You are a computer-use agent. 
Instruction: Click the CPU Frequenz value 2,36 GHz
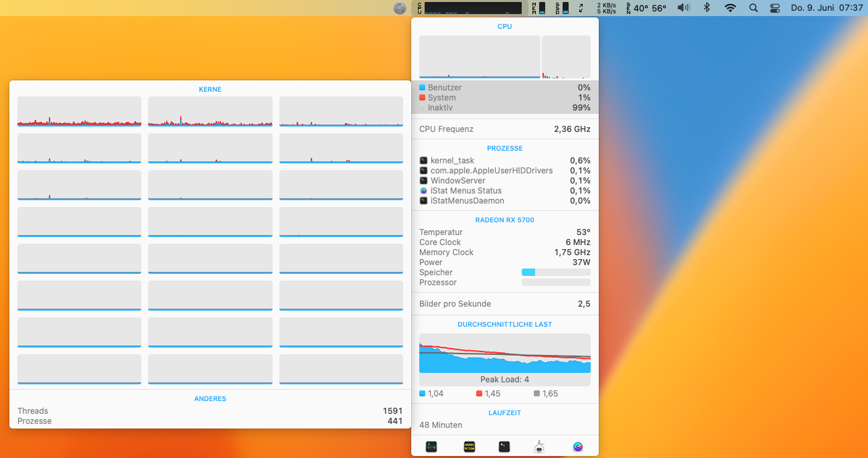click(x=572, y=129)
